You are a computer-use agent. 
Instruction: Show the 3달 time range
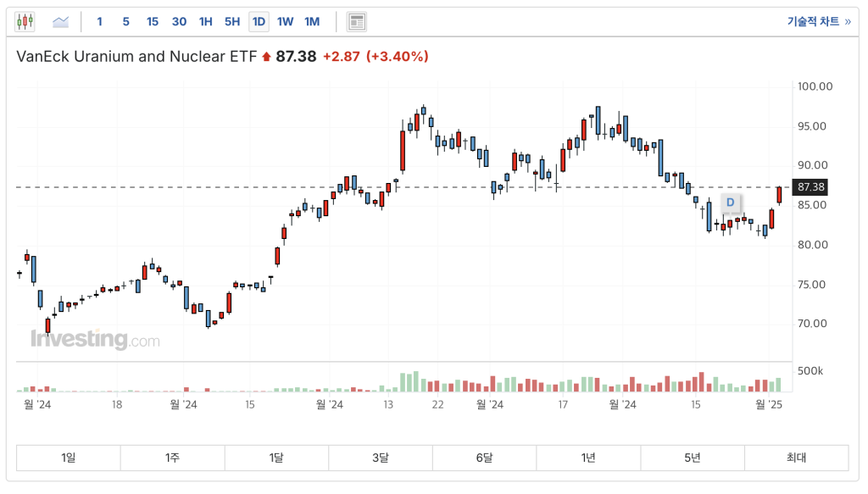click(x=380, y=458)
